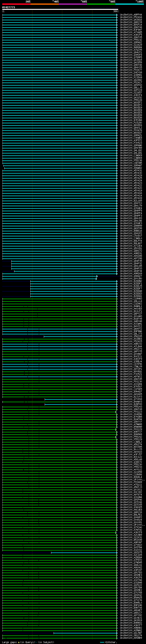Click the short cyan bar for UniRef100_Q9AQZ7
This screenshot has width=146, height=644.
tap(50, 276)
